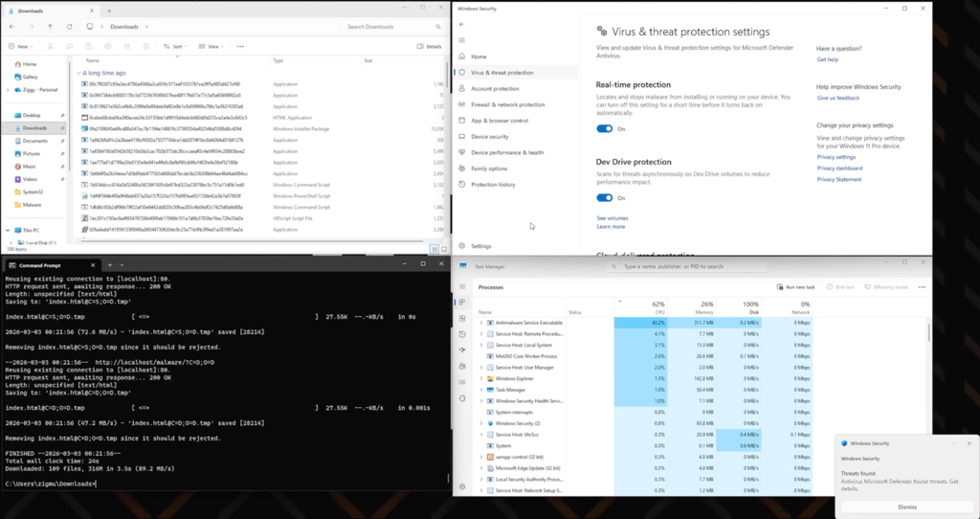The width and height of the screenshot is (980, 519).
Task: Click See volumes under Dev Drive protection
Action: pyautogui.click(x=612, y=218)
